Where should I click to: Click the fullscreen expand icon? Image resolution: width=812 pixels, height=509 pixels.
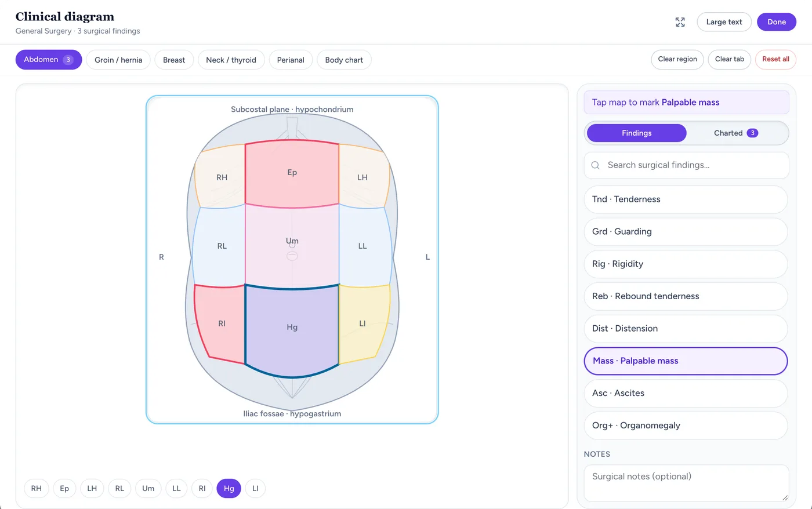(680, 22)
